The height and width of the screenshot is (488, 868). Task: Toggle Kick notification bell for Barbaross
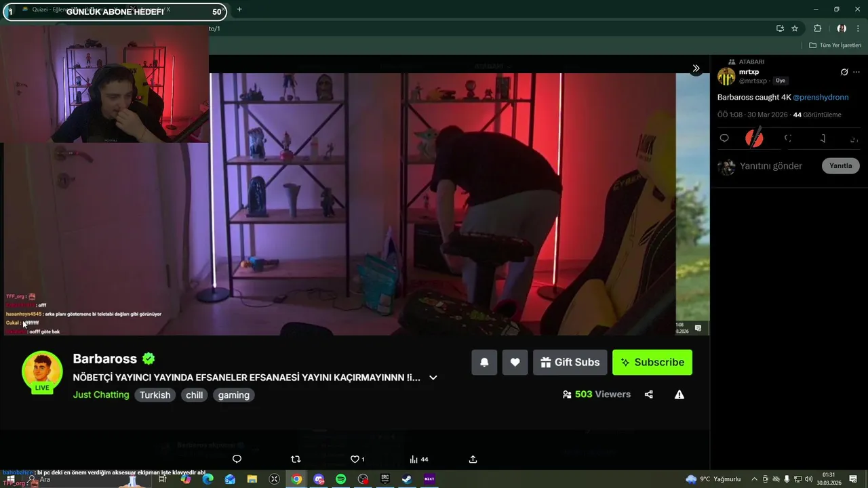(x=484, y=362)
